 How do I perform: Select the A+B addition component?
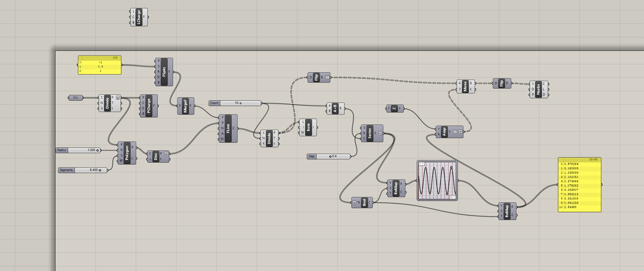point(335,108)
